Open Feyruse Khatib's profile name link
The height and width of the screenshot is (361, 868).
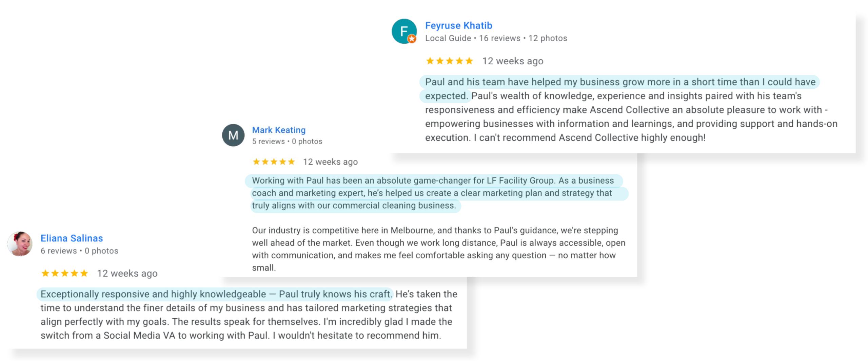coord(458,25)
